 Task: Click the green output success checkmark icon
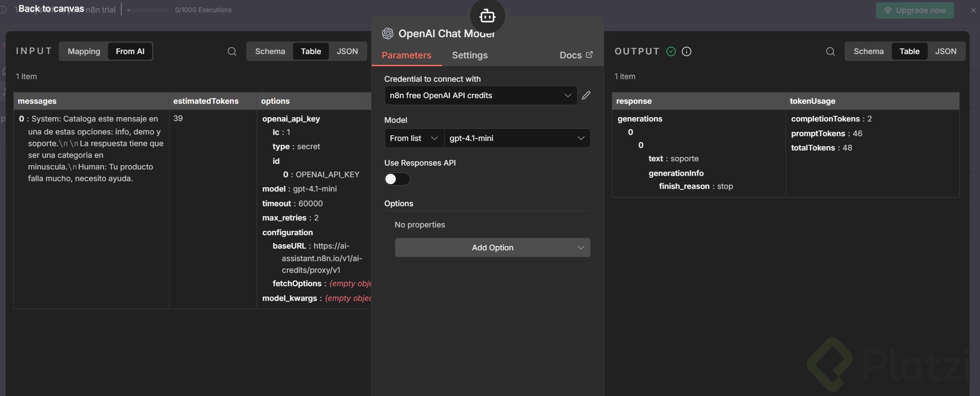tap(671, 51)
